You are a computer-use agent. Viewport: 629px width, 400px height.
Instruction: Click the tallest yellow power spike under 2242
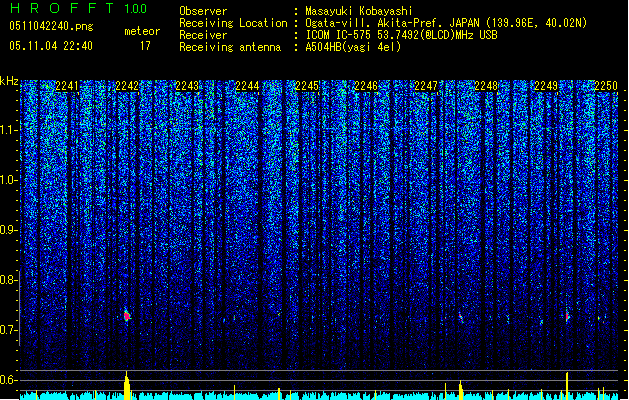[127, 385]
